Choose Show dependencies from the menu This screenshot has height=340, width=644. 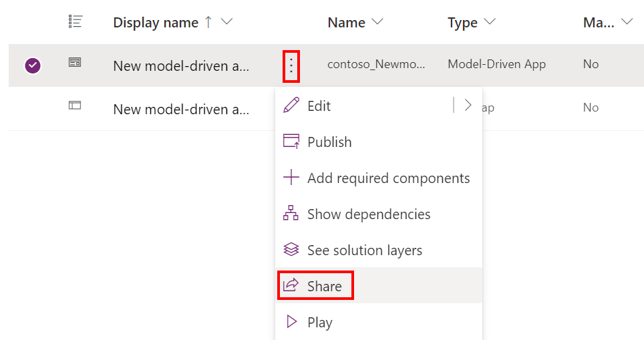(x=378, y=214)
